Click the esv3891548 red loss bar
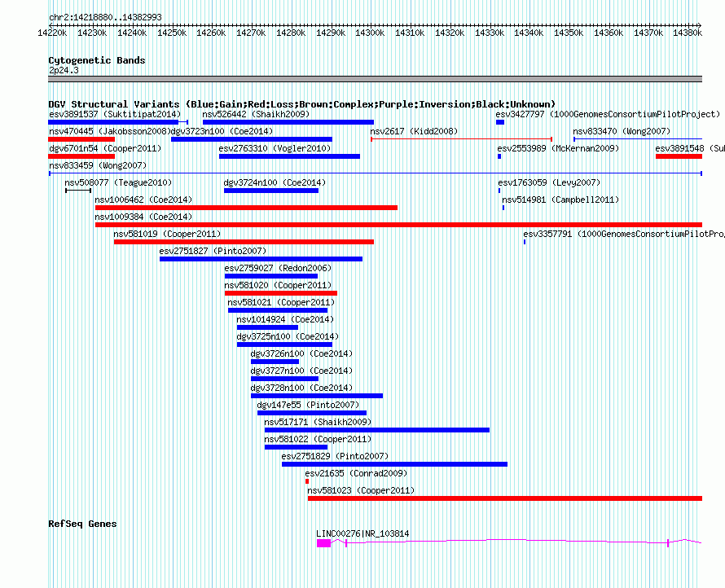This screenshot has height=588, width=725. tap(679, 156)
